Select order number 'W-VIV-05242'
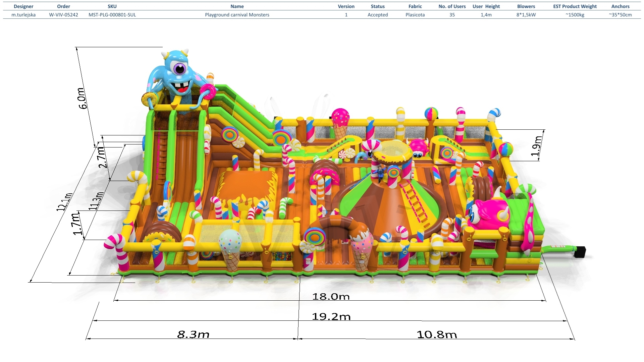 63,15
